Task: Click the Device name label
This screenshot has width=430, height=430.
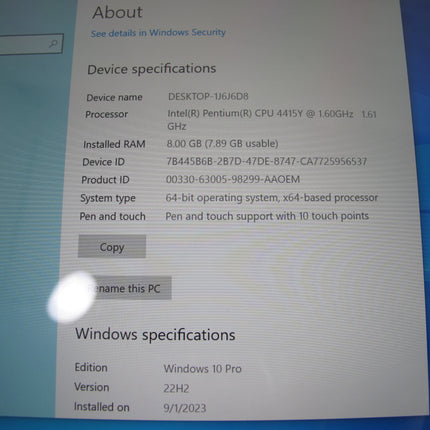Action: [x=114, y=97]
